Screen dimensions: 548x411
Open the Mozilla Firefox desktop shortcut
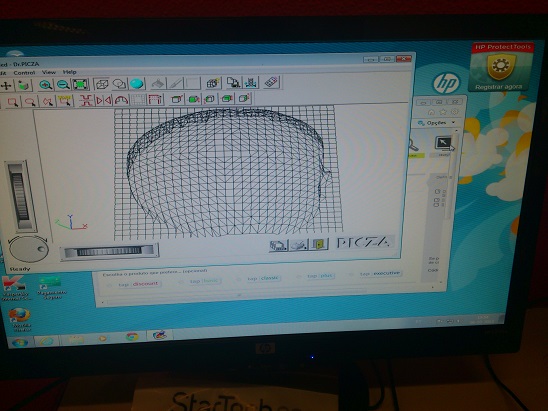tap(20, 320)
